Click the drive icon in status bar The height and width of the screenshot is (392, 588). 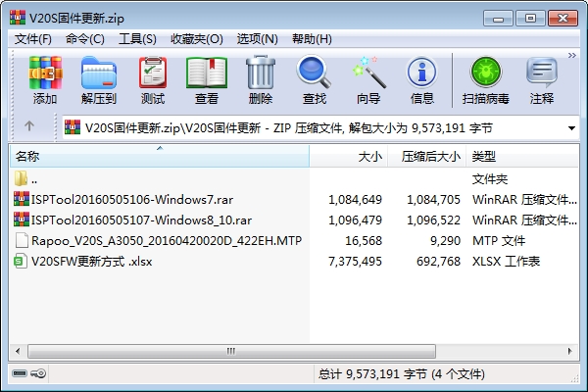20,373
